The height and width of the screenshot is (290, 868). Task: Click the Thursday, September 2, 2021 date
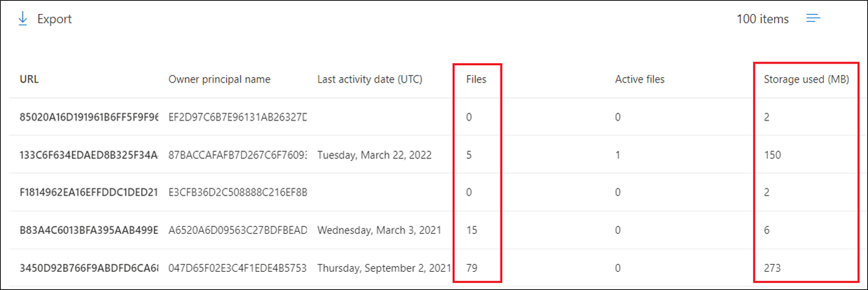[382, 268]
